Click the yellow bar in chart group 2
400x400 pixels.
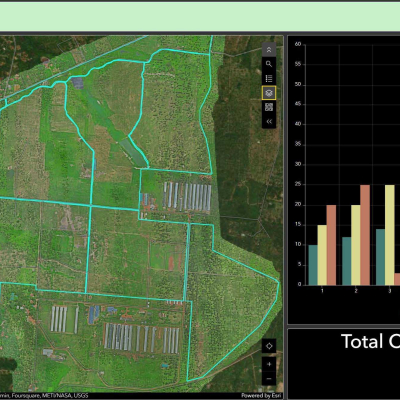[356, 245]
